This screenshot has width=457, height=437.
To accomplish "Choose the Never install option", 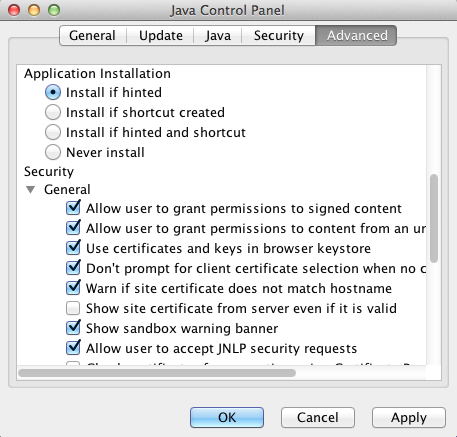I will (x=53, y=152).
